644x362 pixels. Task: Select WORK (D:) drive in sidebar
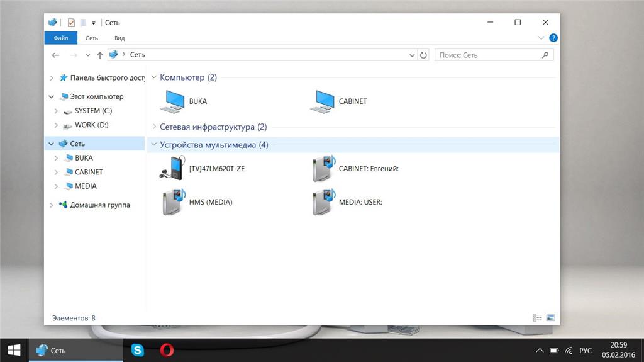click(86, 125)
